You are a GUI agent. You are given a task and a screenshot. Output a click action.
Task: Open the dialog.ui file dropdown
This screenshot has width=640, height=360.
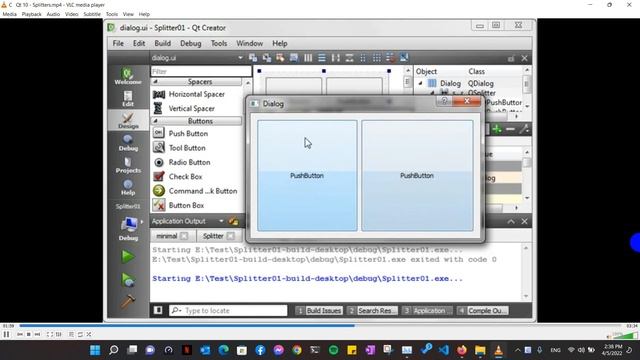tap(240, 58)
